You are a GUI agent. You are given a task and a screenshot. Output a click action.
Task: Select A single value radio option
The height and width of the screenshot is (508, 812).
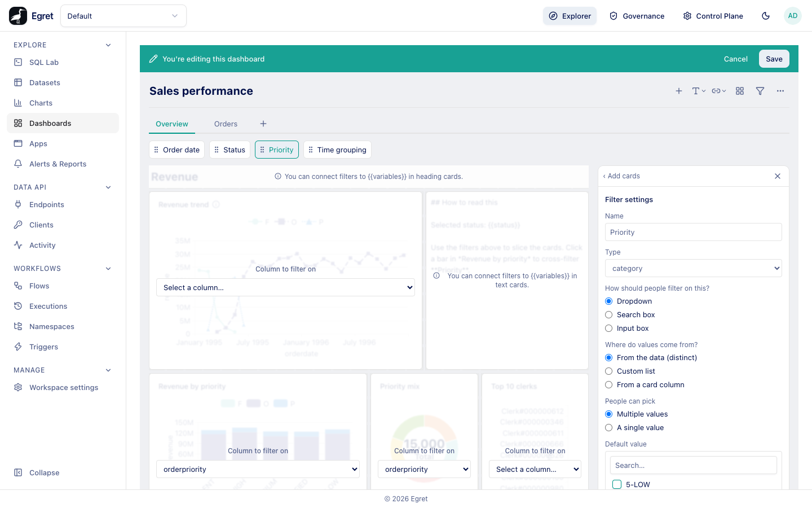coord(609,428)
